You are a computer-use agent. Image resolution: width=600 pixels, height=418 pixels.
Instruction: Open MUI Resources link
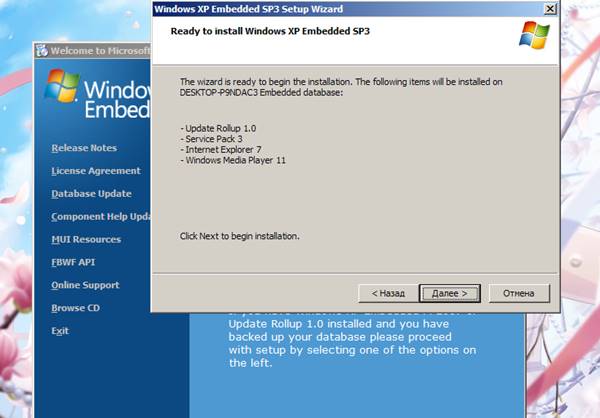pyautogui.click(x=86, y=240)
